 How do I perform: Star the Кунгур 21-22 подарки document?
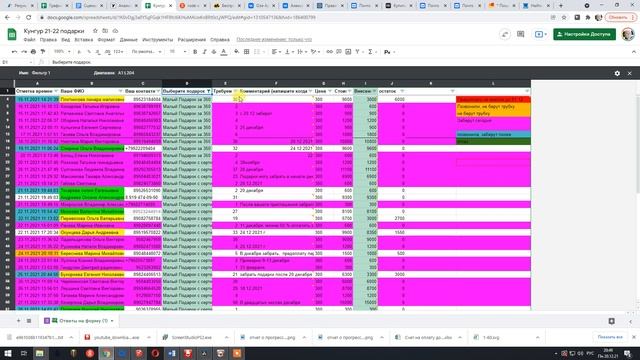click(x=95, y=31)
